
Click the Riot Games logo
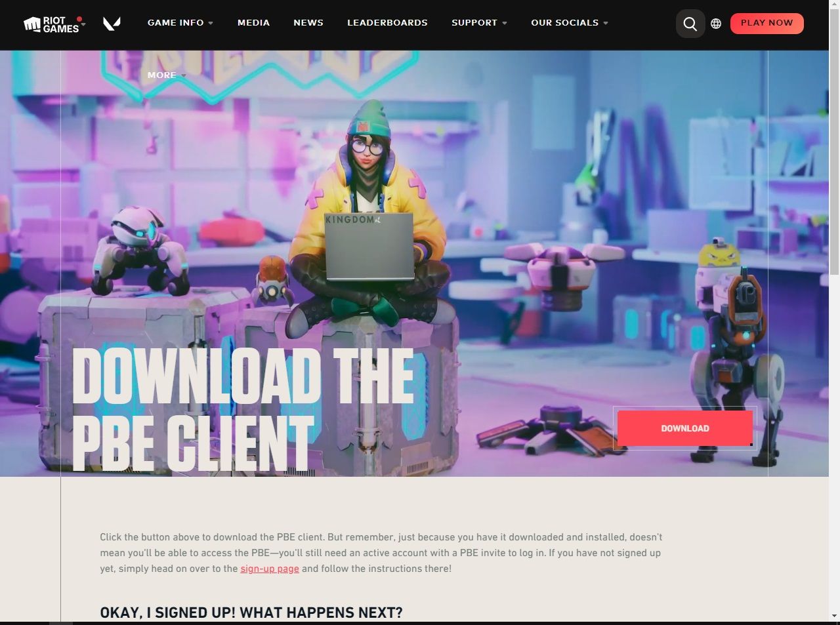[51, 24]
